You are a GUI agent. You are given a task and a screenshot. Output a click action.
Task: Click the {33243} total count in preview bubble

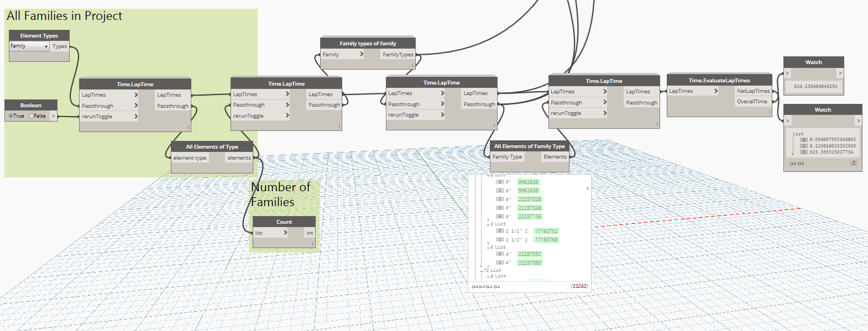579,286
